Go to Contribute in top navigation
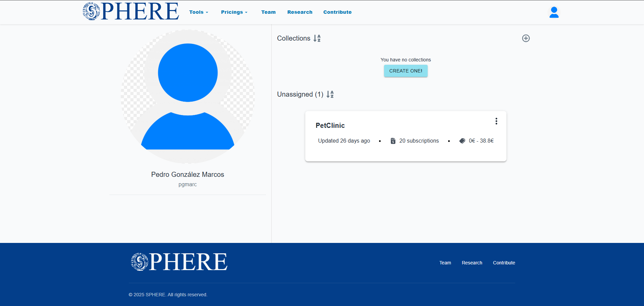The height and width of the screenshot is (306, 644). pos(337,12)
